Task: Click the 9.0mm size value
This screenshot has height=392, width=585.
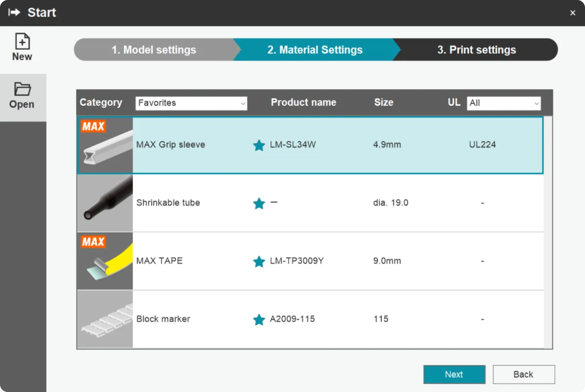Action: click(387, 261)
